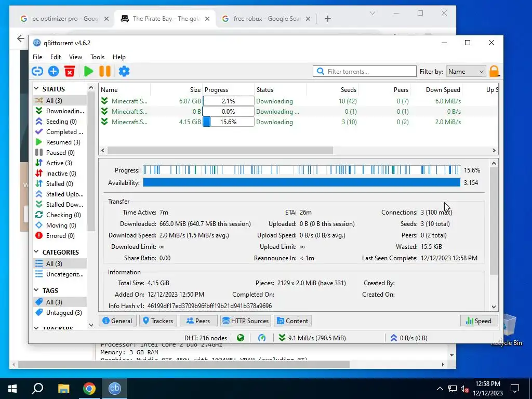Open the Tools menu

tap(97, 57)
